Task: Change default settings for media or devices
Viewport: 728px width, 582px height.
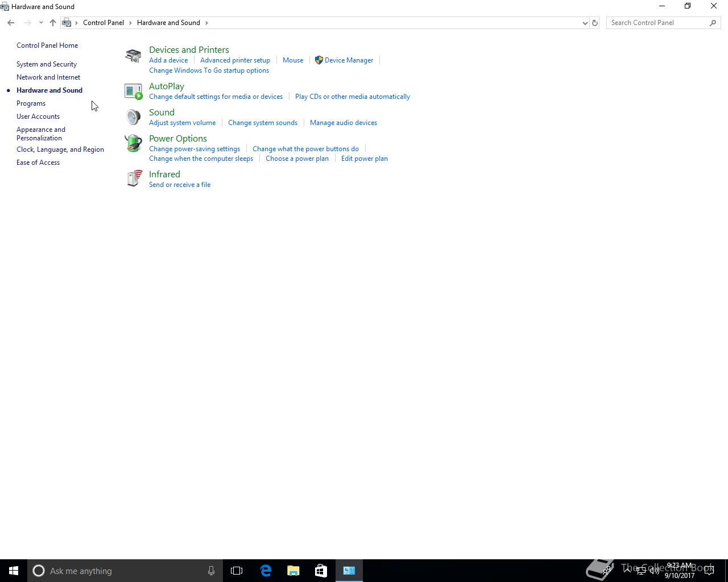Action: pyautogui.click(x=216, y=97)
